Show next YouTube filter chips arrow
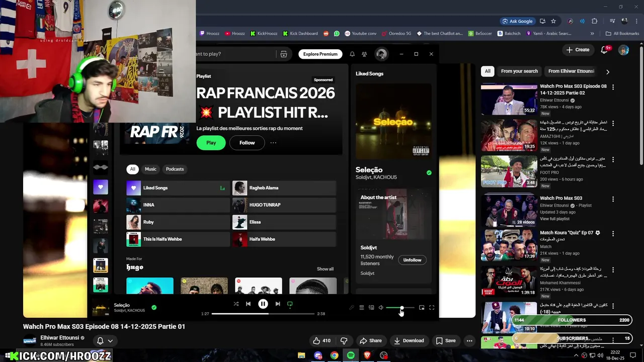The image size is (644, 362). [607, 72]
